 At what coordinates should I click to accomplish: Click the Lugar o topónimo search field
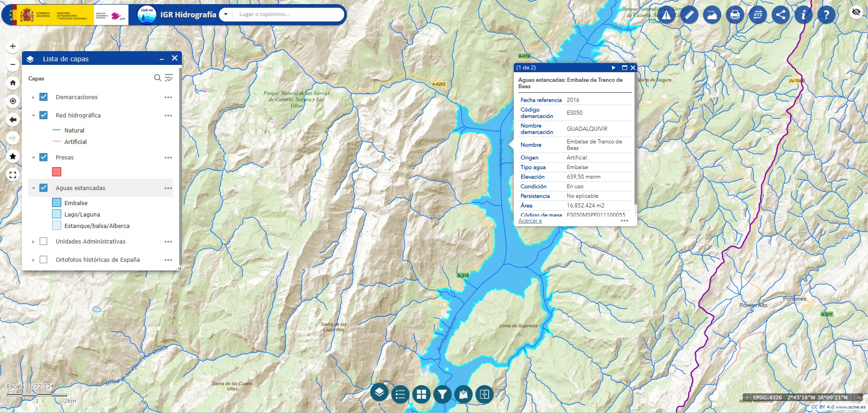pos(288,14)
